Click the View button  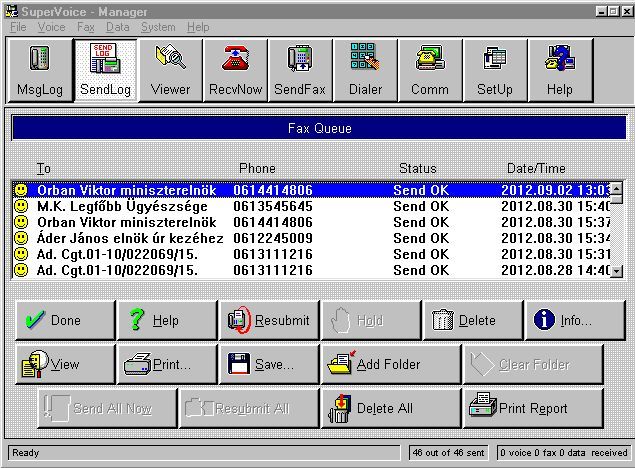tap(65, 364)
